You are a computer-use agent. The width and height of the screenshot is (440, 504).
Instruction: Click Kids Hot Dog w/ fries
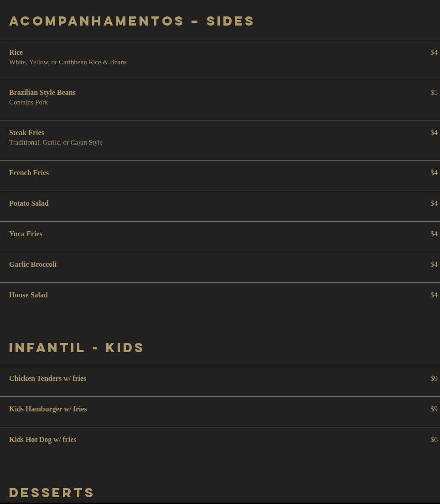(x=42, y=440)
